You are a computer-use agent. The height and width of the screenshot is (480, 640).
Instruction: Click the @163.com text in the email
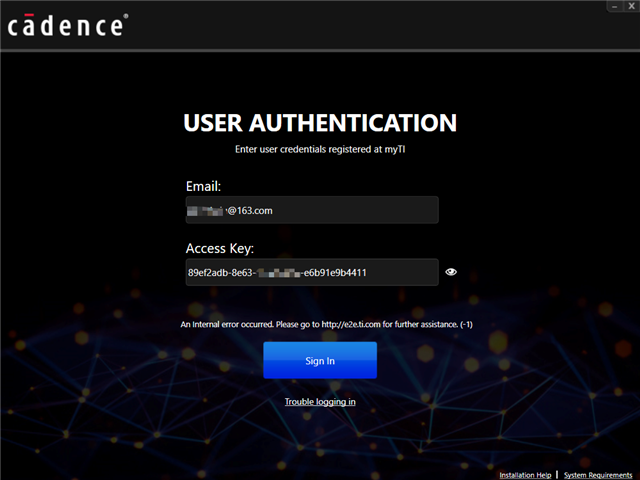(249, 210)
